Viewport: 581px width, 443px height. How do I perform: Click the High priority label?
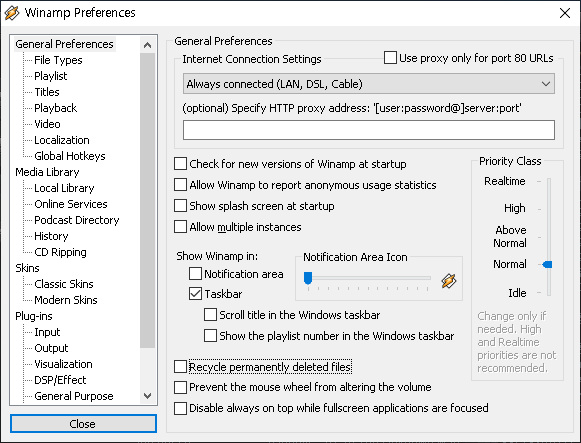point(515,208)
